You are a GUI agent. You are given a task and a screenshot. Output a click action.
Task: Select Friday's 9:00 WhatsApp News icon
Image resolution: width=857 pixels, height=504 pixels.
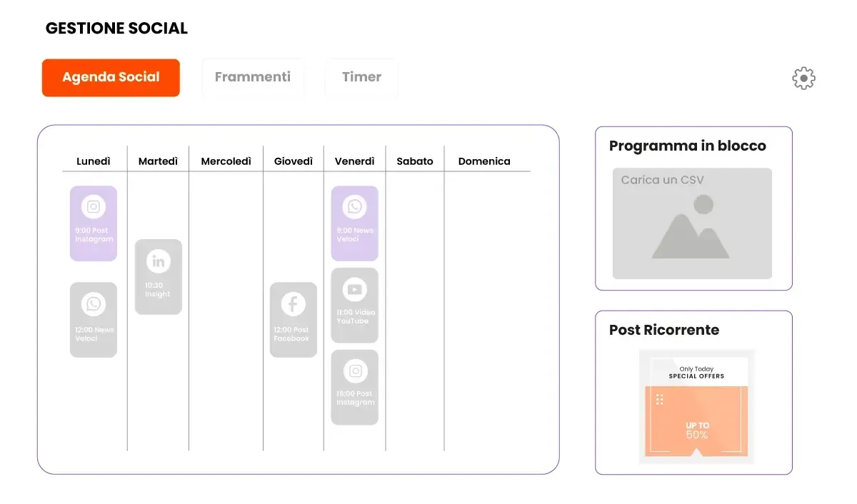354,207
